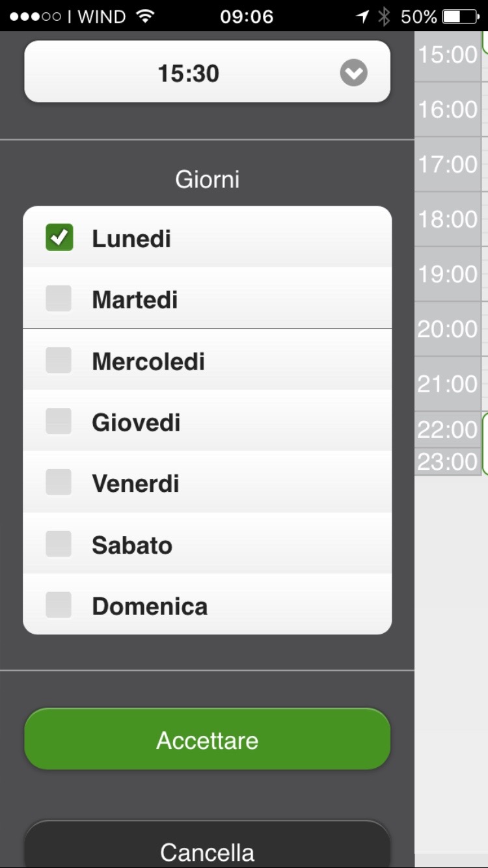Tap the Bluetooth status icon
The image size is (488, 868).
coord(384,16)
